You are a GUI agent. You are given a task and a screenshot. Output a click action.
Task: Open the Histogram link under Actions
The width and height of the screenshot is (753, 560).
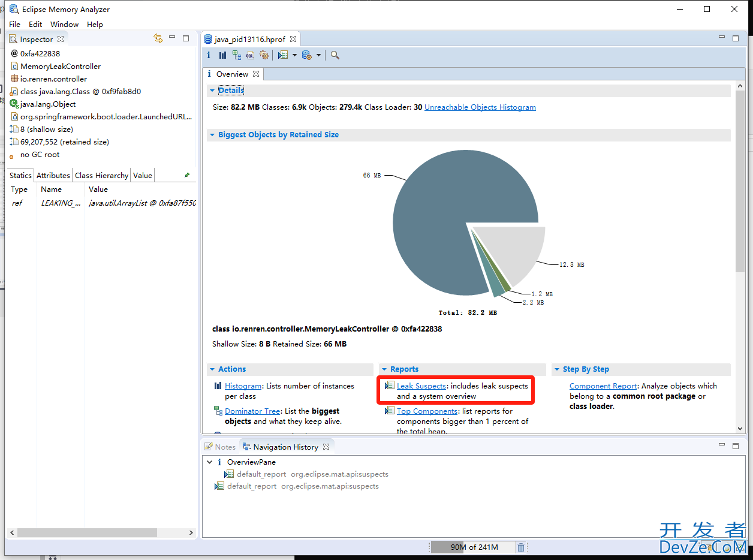tap(243, 386)
